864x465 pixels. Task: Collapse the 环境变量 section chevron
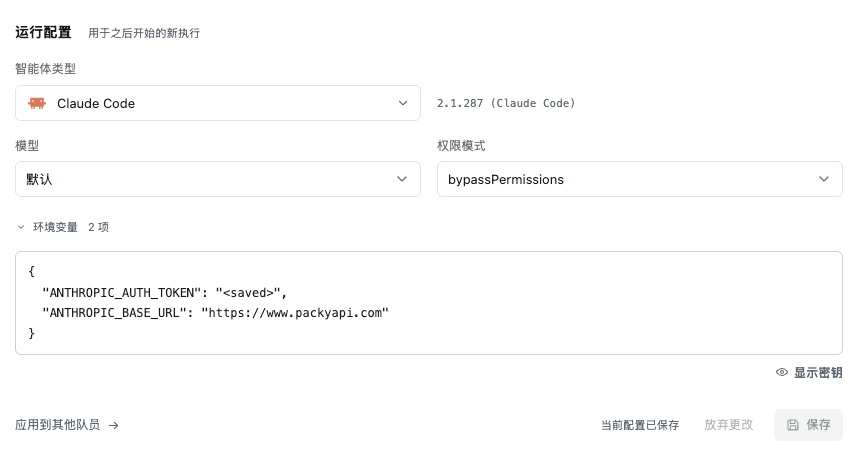(21, 227)
